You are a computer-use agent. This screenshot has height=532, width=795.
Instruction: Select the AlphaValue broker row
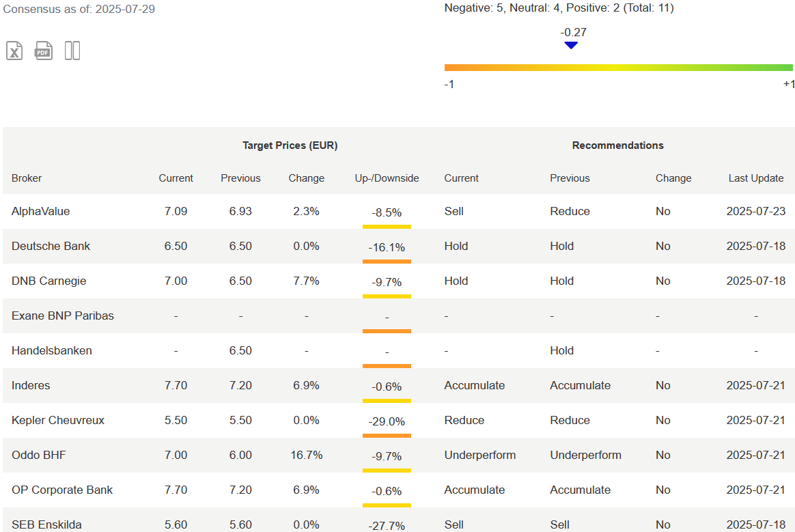coord(398,212)
